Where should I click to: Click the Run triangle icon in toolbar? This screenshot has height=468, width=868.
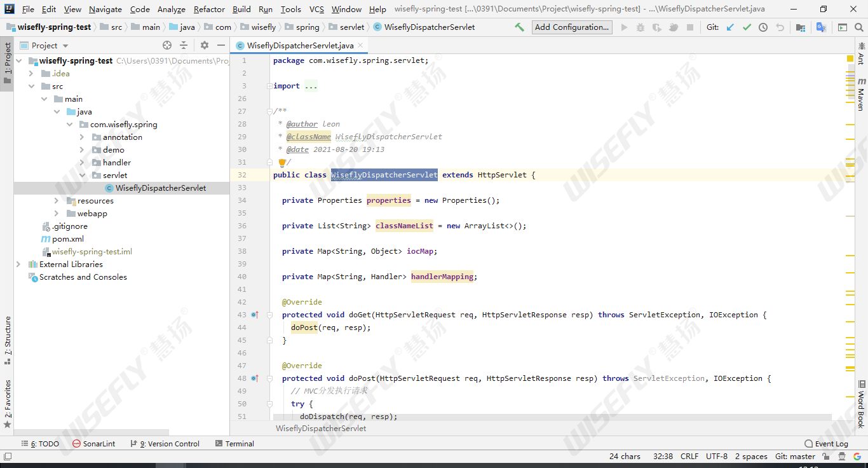(624, 27)
